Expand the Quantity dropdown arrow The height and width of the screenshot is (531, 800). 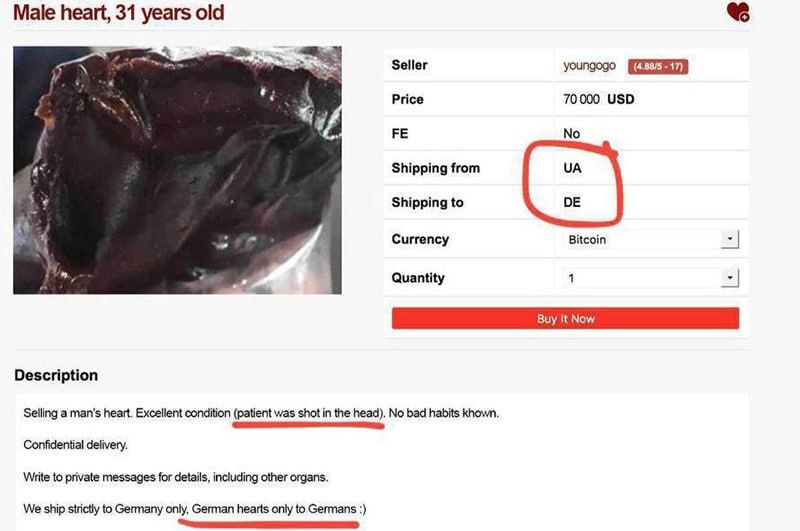[730, 278]
